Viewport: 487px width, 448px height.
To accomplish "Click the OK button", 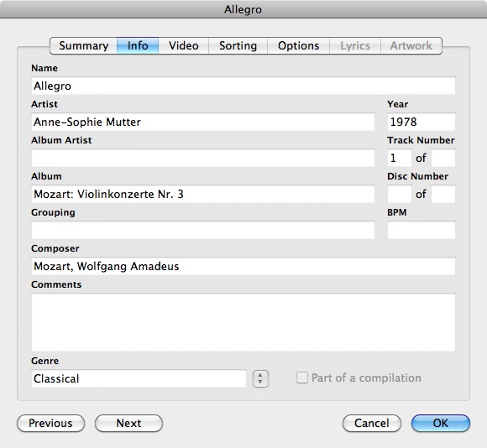I will click(441, 423).
